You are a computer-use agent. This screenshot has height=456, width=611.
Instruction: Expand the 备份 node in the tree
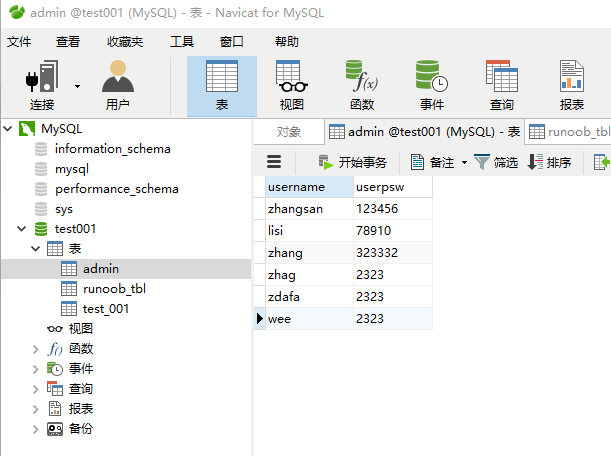pyautogui.click(x=35, y=429)
